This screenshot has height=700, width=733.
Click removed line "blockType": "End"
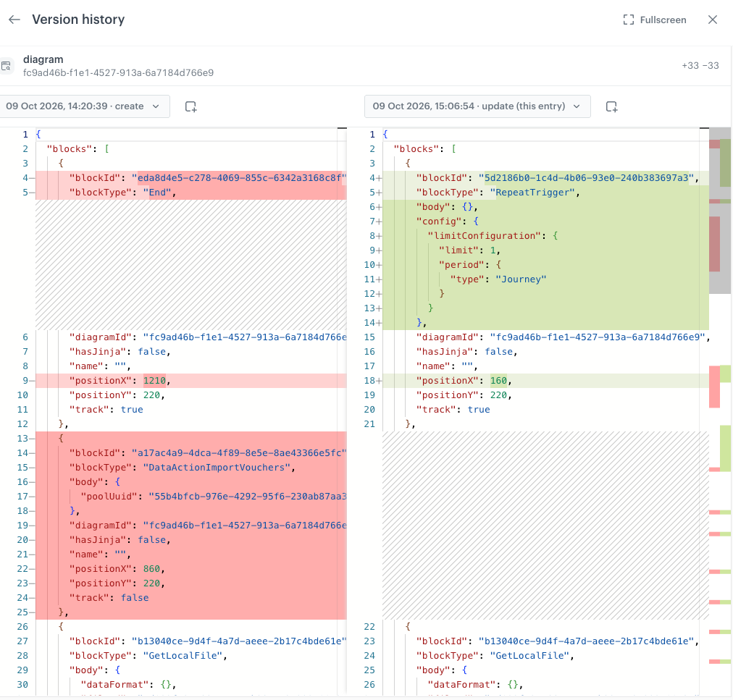pyautogui.click(x=122, y=193)
